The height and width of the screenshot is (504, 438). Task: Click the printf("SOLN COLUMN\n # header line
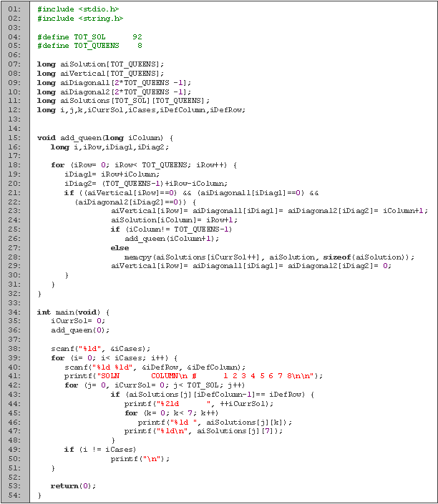pyautogui.click(x=193, y=376)
